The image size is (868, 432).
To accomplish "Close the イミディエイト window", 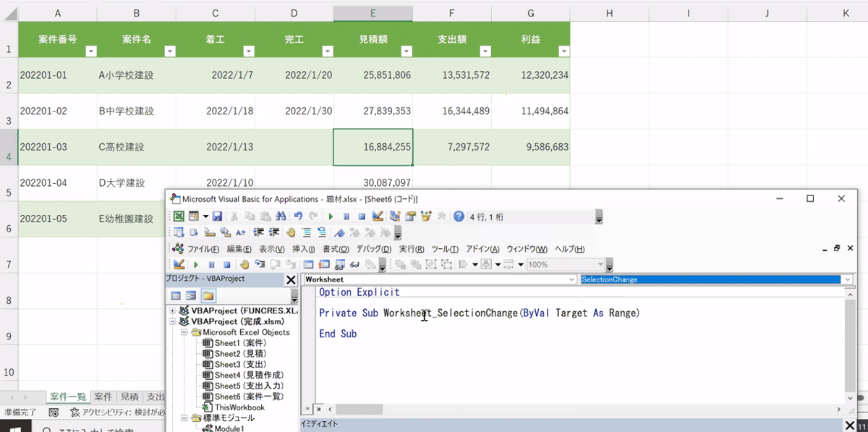I will 849,425.
